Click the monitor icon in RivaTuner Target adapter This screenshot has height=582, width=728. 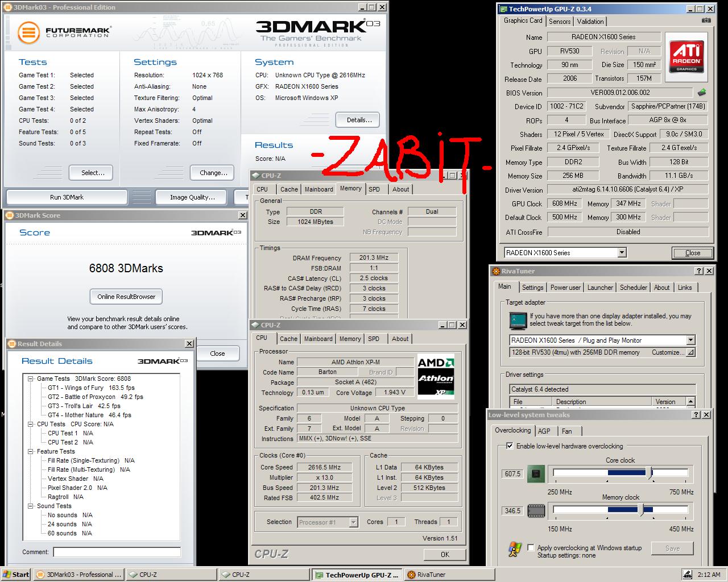click(x=518, y=321)
